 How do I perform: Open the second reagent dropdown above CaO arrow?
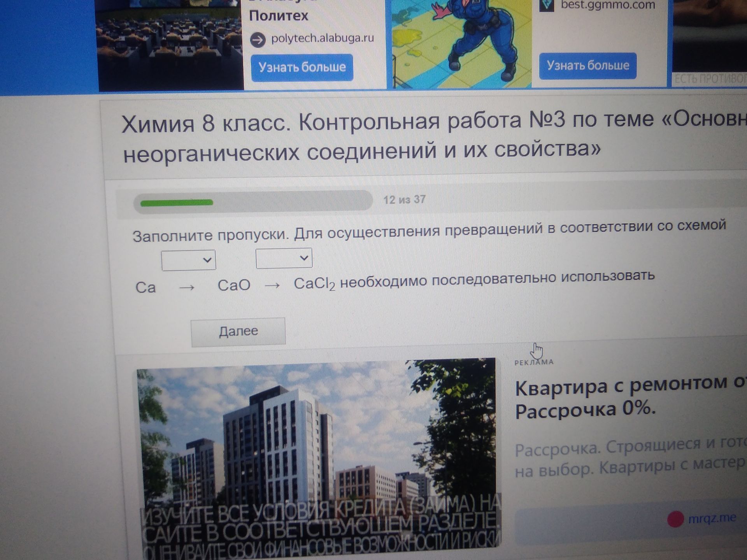click(284, 258)
